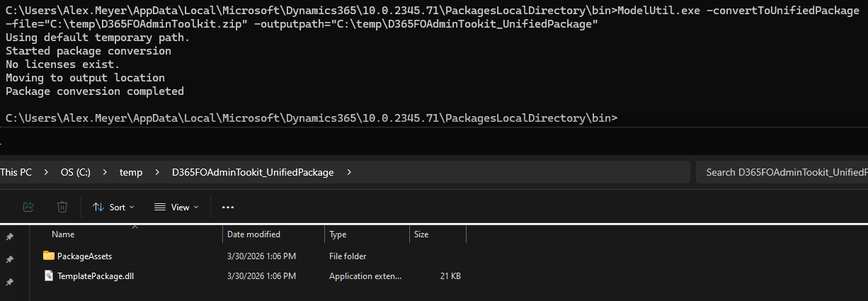This screenshot has height=301, width=868.
Task: Open the See more ellipsis menu
Action: coord(227,207)
